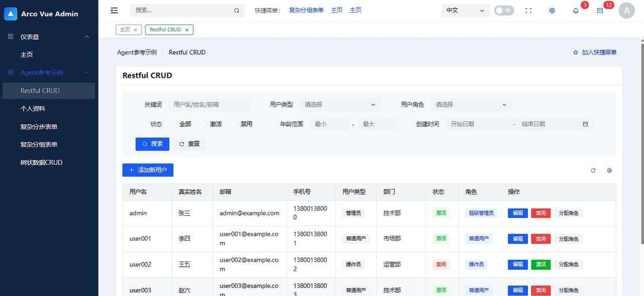Viewport: 644px width, 296px height.
Task: Refresh the user table data
Action: coord(593,170)
